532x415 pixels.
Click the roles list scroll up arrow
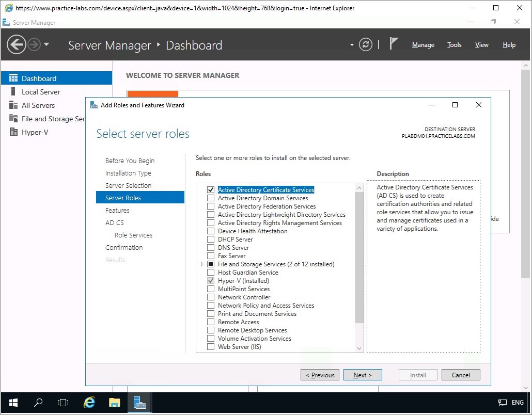(359, 188)
